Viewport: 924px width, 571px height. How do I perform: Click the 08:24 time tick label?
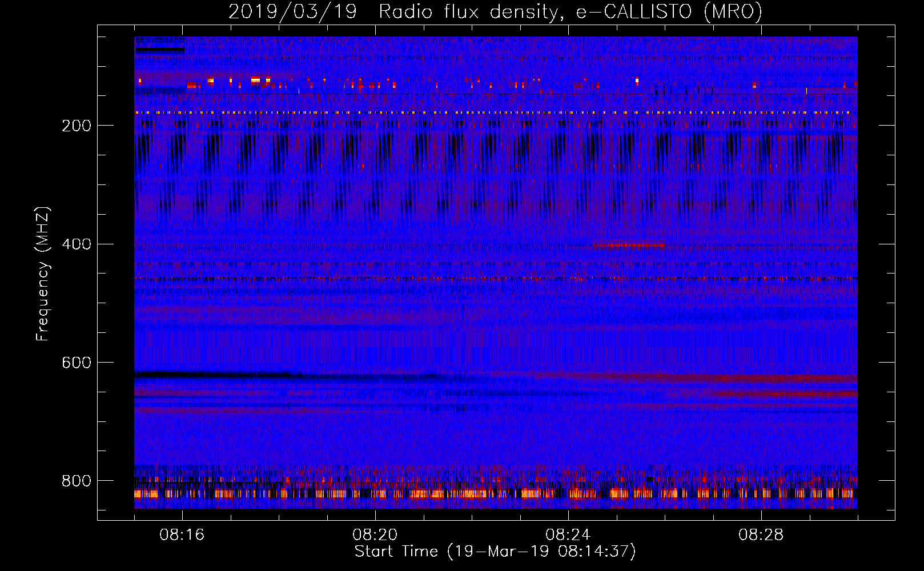[568, 534]
